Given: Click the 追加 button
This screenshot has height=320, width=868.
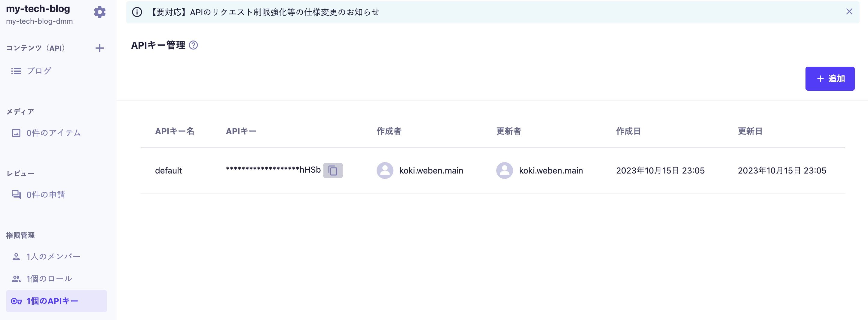Looking at the screenshot, I should (x=830, y=79).
